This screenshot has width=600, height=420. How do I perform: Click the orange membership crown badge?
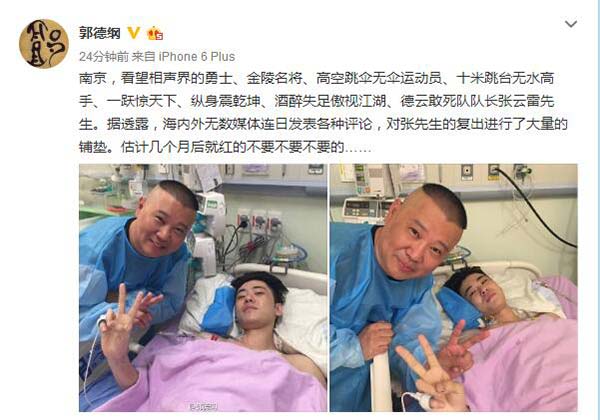pos(155,33)
